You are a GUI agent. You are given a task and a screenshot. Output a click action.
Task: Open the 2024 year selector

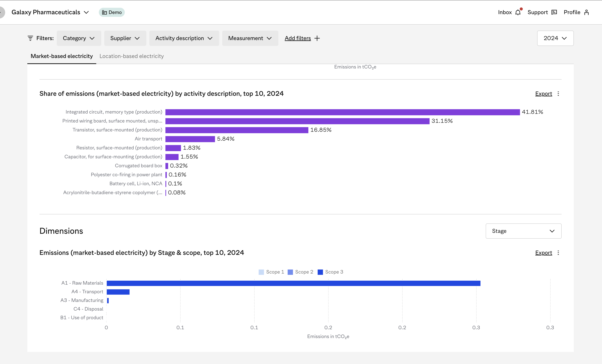coord(555,38)
